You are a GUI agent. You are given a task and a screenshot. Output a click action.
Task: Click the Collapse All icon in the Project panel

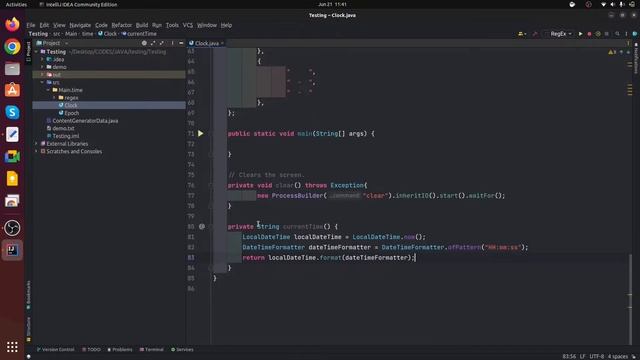(162, 43)
